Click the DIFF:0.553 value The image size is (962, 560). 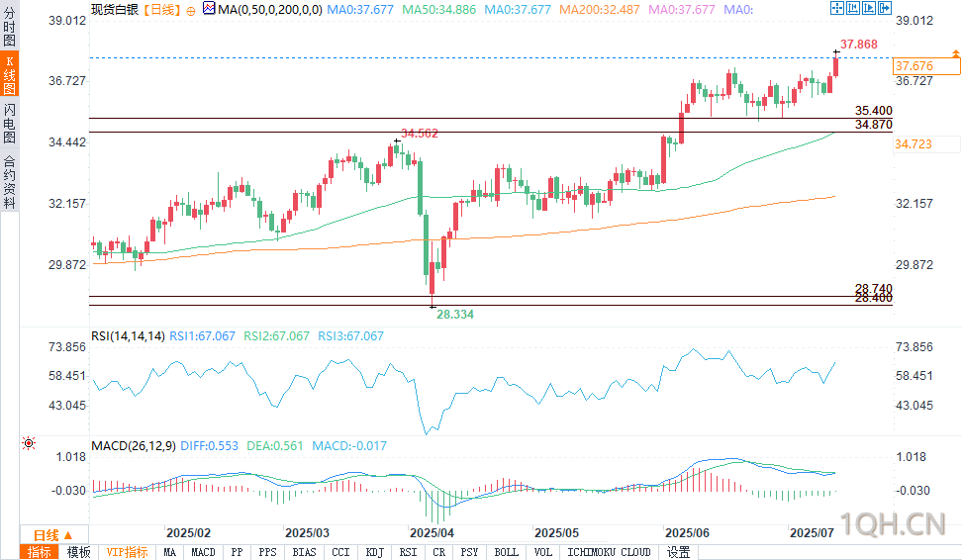209,446
